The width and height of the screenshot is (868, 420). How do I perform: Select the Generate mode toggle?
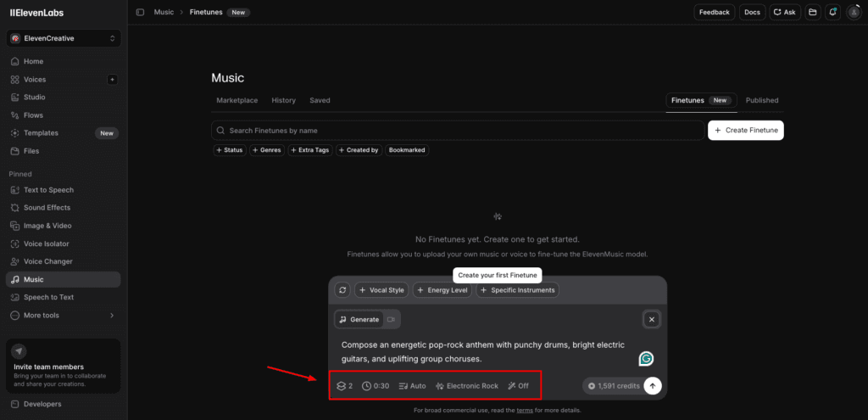[359, 319]
